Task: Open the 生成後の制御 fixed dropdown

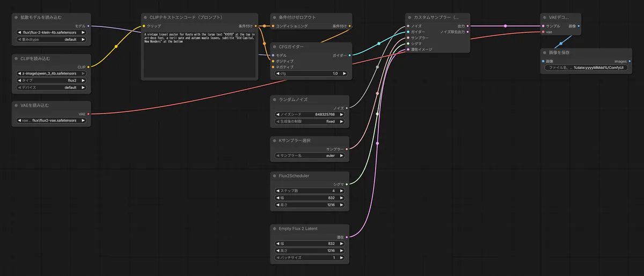Action: (x=310, y=121)
